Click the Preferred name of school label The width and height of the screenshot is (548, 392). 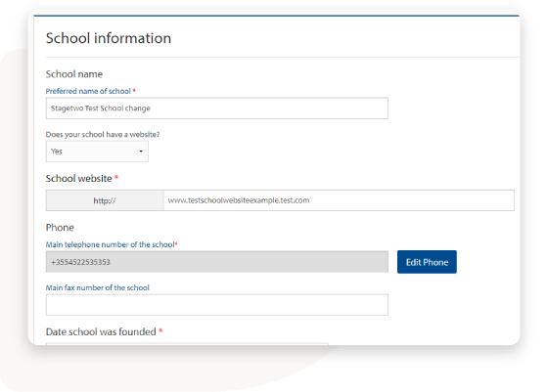coord(88,91)
